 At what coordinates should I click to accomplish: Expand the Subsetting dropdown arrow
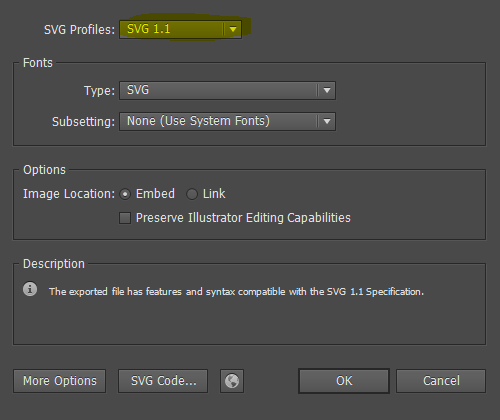pyautogui.click(x=327, y=121)
